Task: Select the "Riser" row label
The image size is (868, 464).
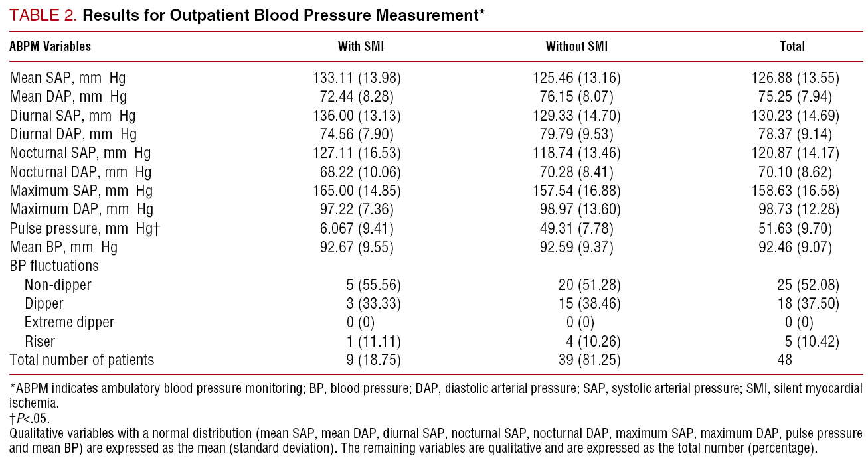Action: coord(40,341)
